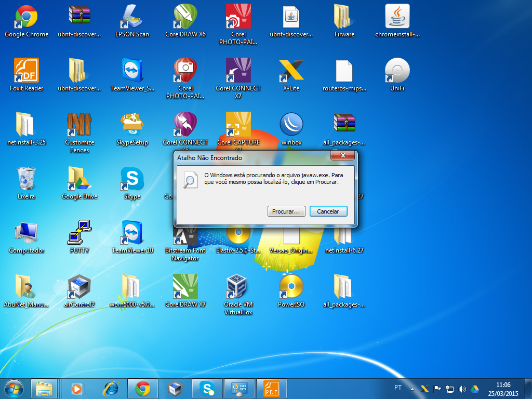The height and width of the screenshot is (399, 532).
Task: Click Cancelar in the shortcut dialog
Action: click(328, 211)
